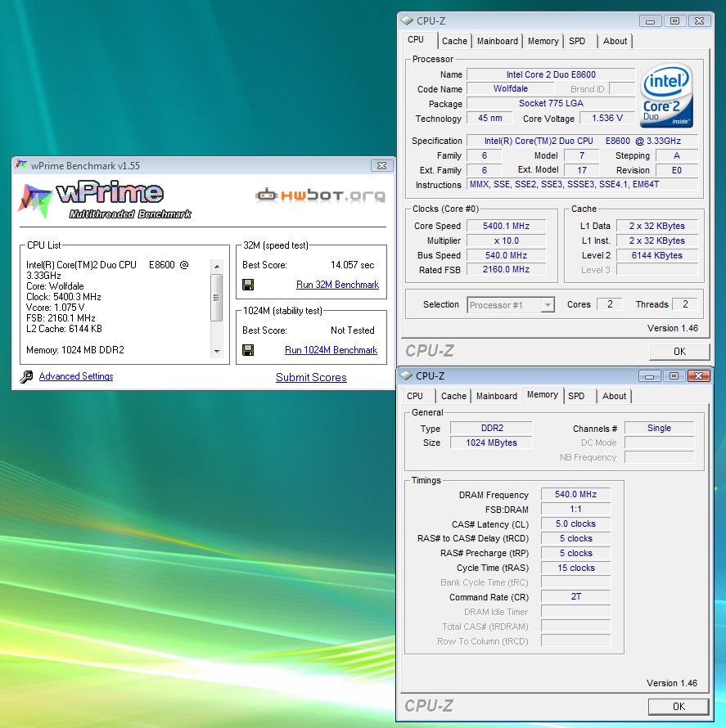Screen dimensions: 726x728
Task: Click the Submit Scores link
Action: click(x=311, y=377)
